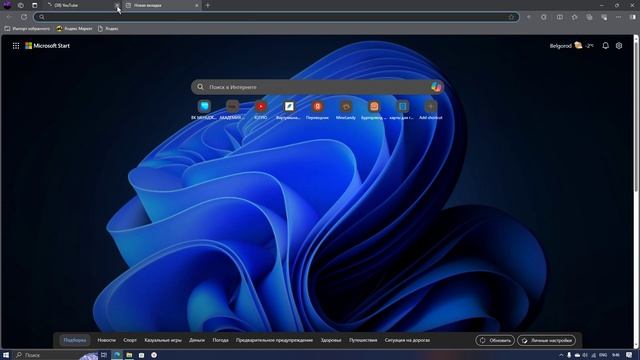Open Copilot icon in the search box
The height and width of the screenshot is (360, 640).
click(x=436, y=87)
